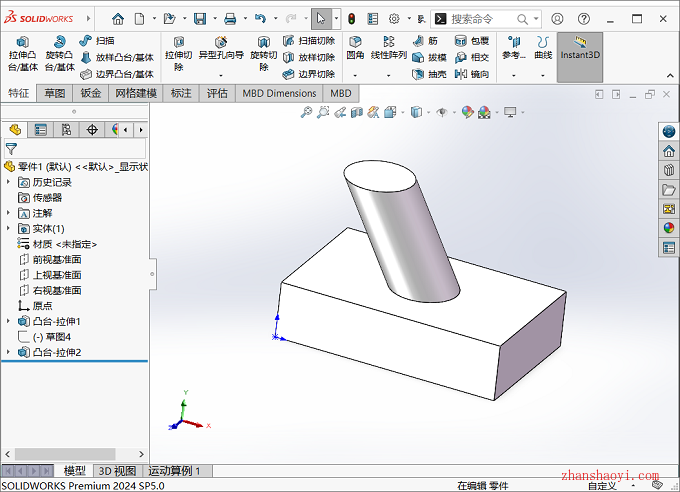
Task: Open the PropertyManager panel tab
Action: coord(40,129)
